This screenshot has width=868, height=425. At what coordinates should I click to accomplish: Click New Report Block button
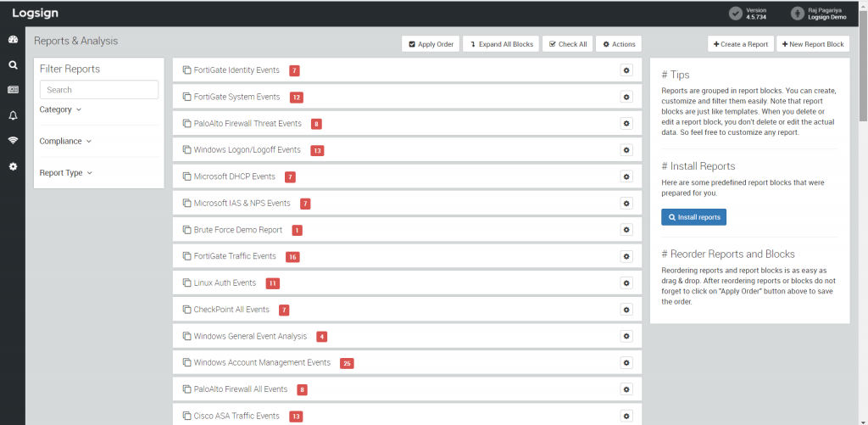[813, 44]
